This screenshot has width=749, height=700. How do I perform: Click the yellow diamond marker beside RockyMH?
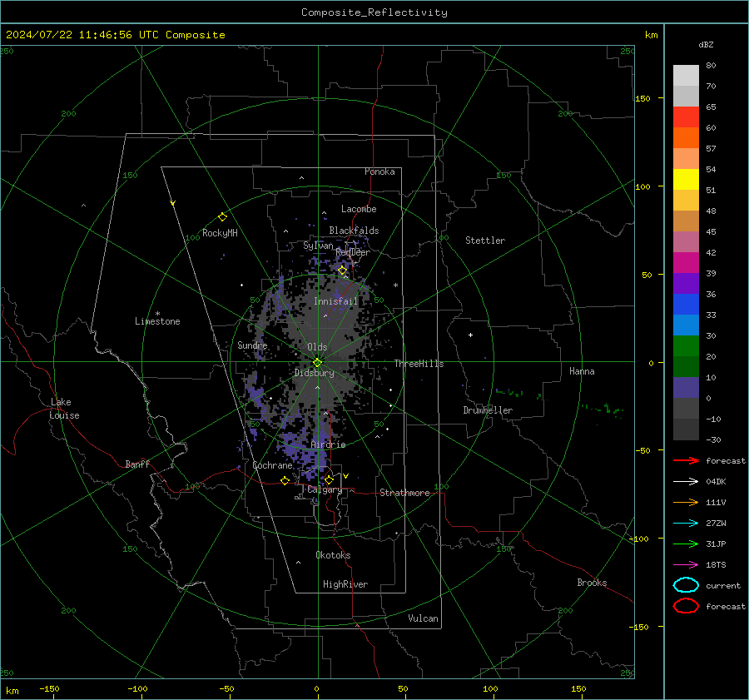click(x=222, y=217)
